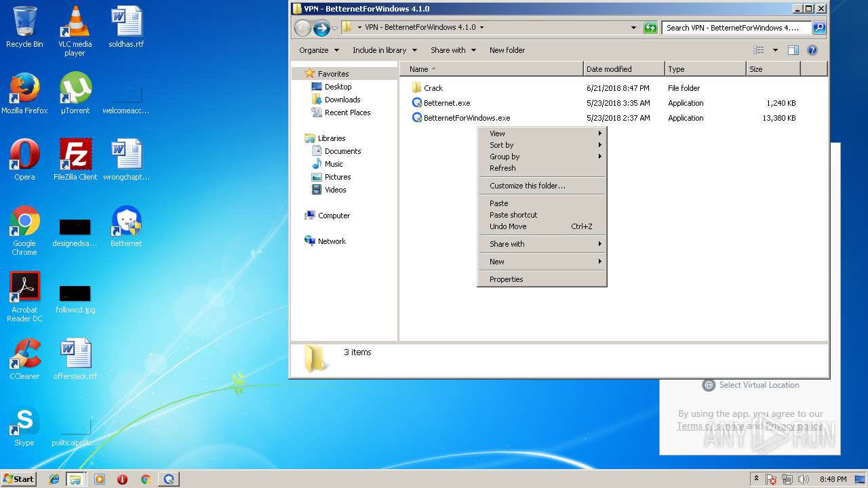Image resolution: width=868 pixels, height=488 pixels.
Task: Open the view options dropdown arrow
Action: click(775, 50)
